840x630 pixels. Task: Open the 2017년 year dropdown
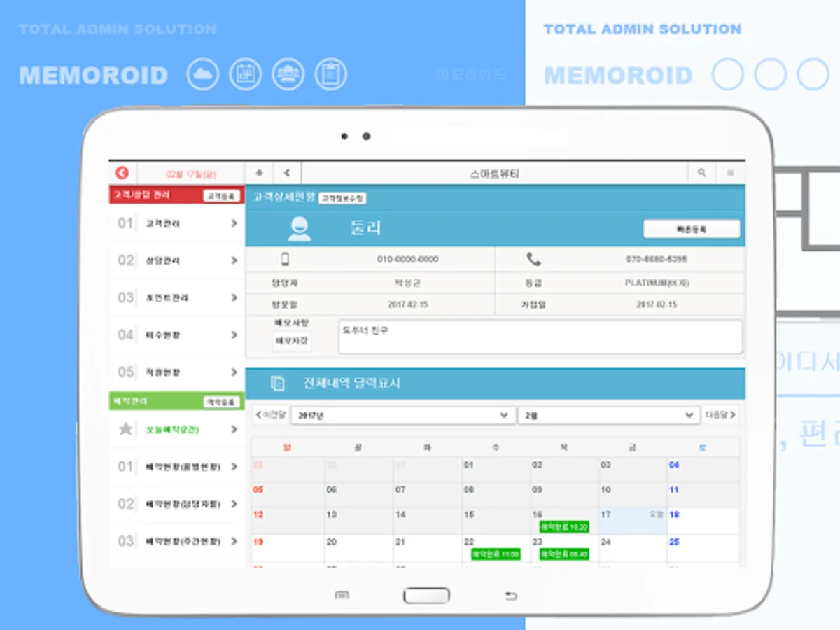pos(403,415)
